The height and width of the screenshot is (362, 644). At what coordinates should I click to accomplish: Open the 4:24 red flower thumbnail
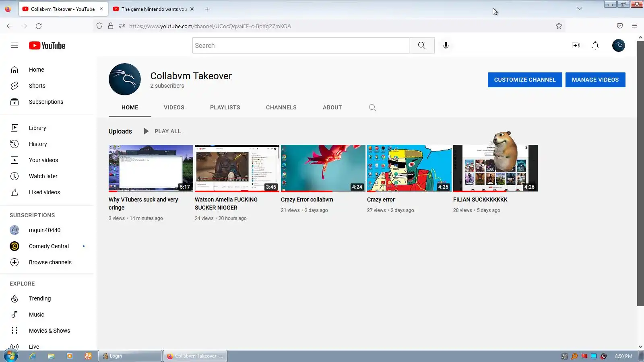click(323, 169)
